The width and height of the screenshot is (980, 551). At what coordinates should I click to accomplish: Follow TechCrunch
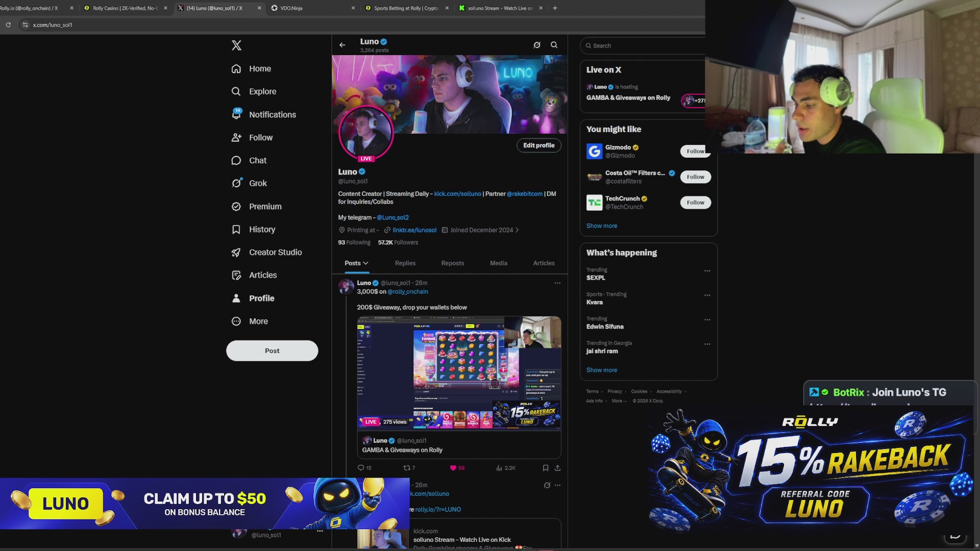coord(695,203)
